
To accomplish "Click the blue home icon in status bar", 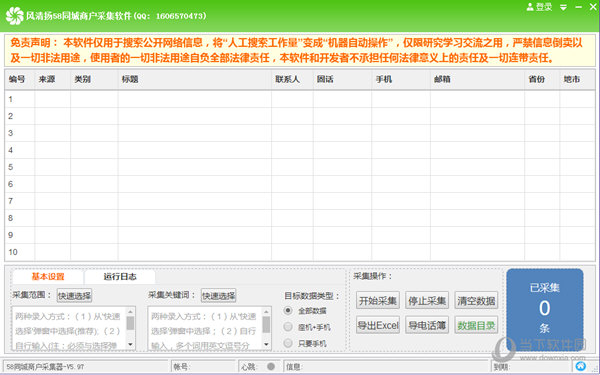I will (580, 366).
